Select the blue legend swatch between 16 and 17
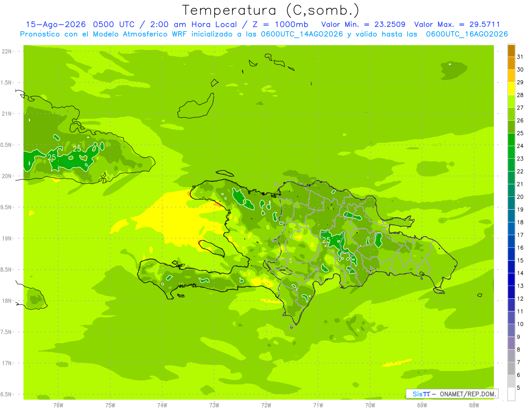 [x=511, y=242]
